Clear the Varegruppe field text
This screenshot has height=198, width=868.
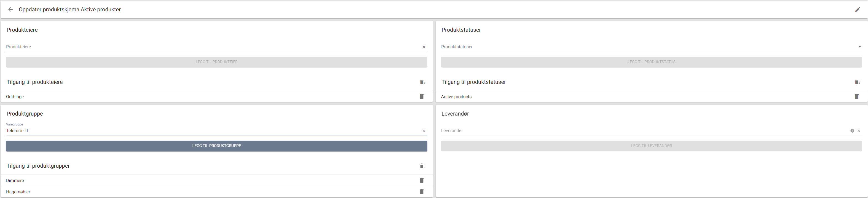424,131
